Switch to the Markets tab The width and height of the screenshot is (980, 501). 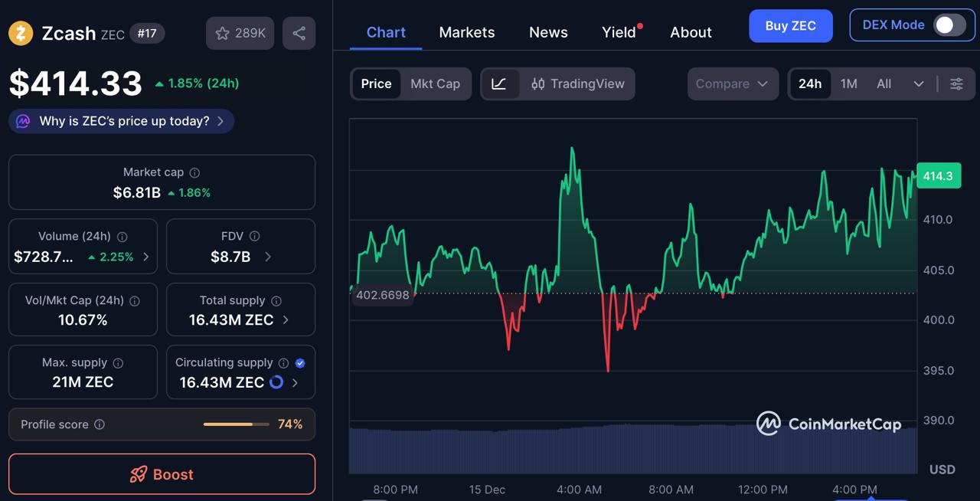coord(467,32)
